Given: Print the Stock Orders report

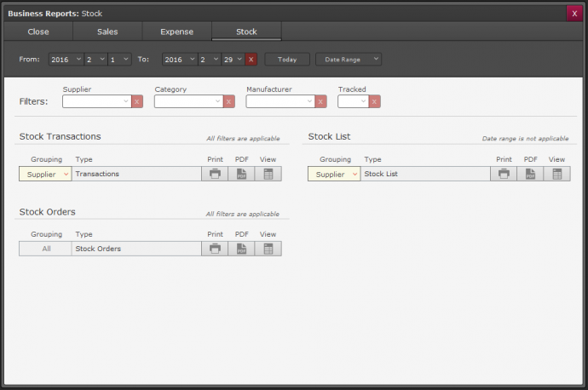Looking at the screenshot, I should click(x=215, y=249).
